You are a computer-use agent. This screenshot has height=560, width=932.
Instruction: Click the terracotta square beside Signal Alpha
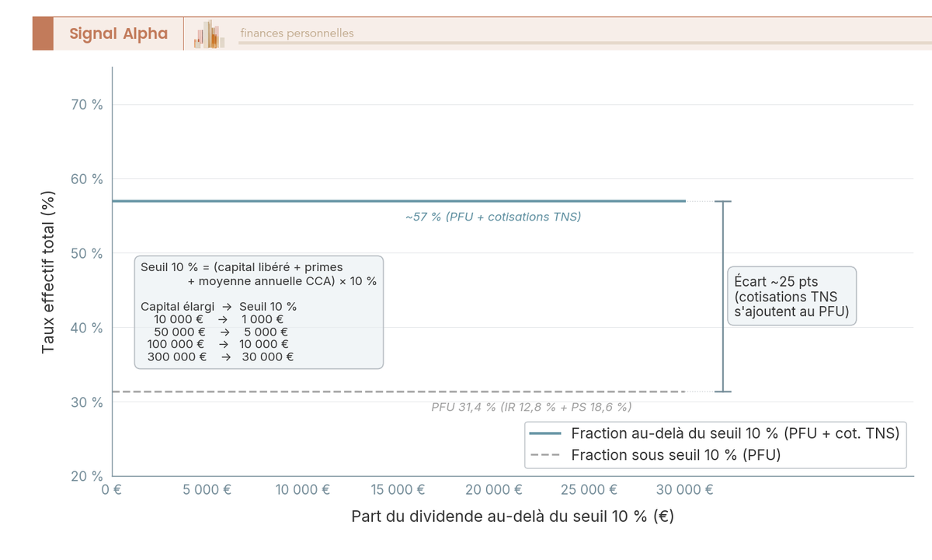(43, 33)
